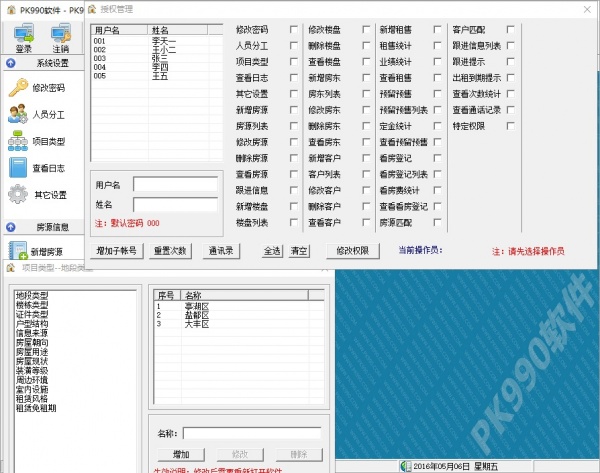The image size is (600, 473).
Task: Click the 修改权限 button
Action: [x=352, y=251]
